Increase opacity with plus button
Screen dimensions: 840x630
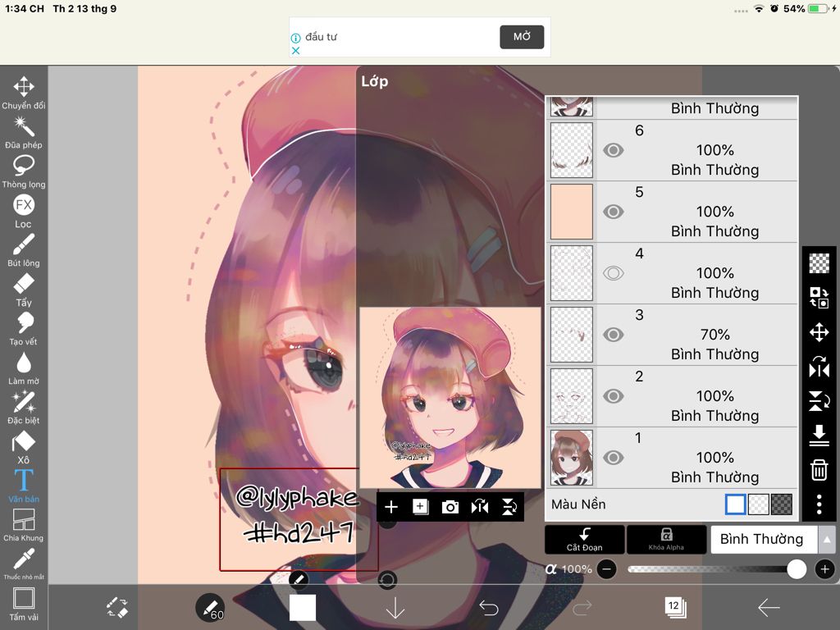825,569
